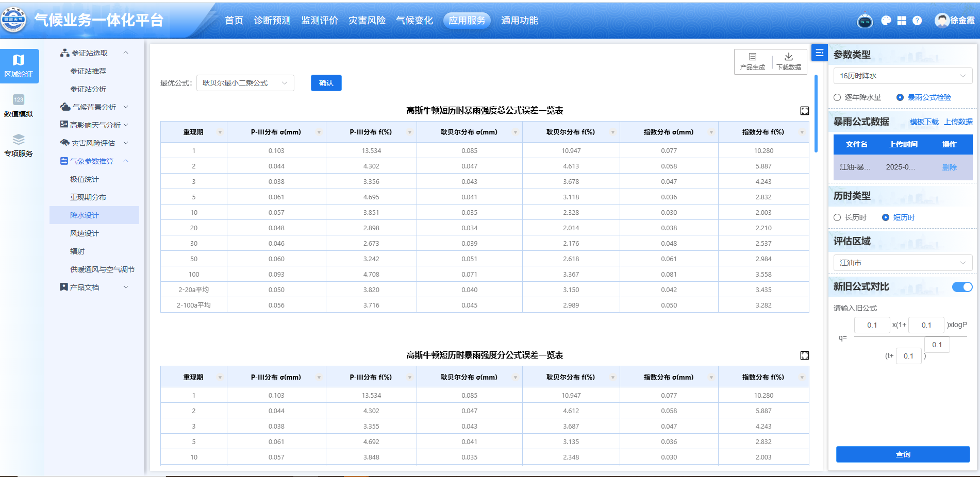980x477 pixels.
Task: Click the 产品生成 icon button
Action: tap(752, 61)
